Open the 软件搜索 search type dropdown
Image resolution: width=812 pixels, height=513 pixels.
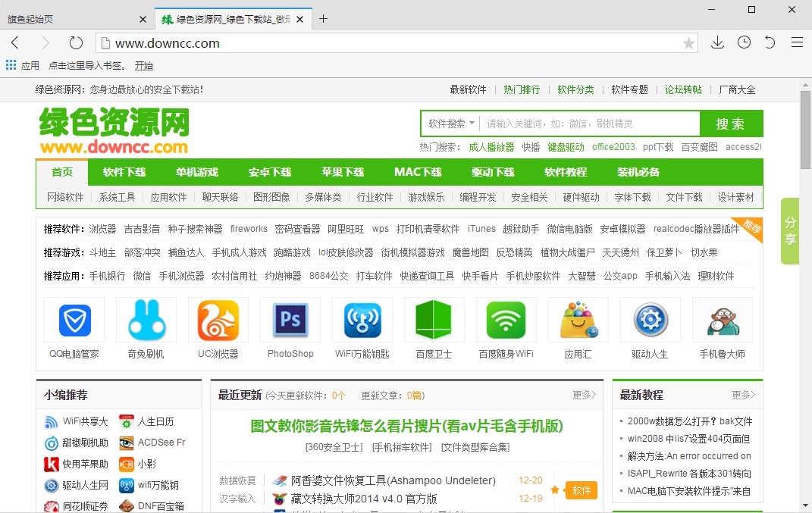(449, 123)
